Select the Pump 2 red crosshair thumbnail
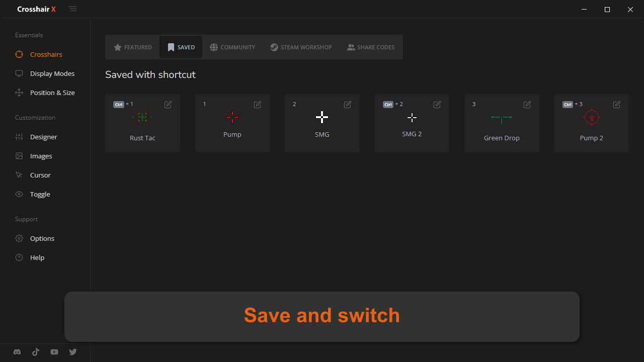Viewport: 644px width, 362px height. [591, 118]
